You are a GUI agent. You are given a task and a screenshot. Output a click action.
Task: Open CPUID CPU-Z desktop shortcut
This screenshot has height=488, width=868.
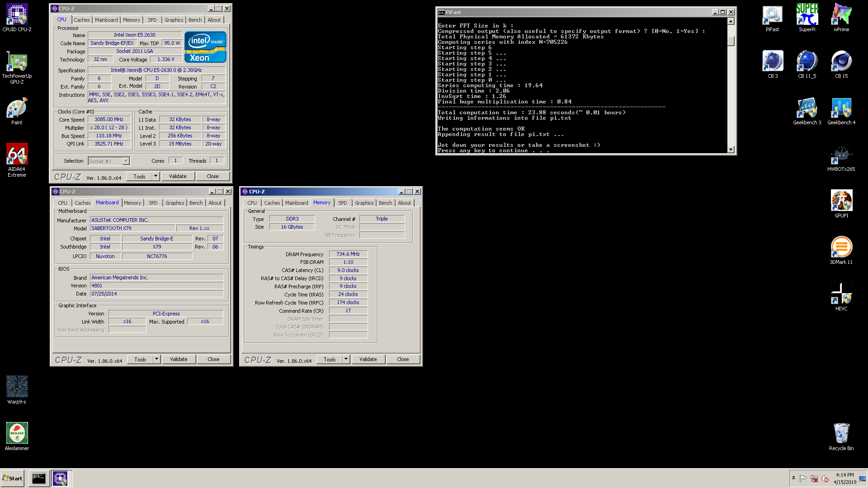(17, 18)
